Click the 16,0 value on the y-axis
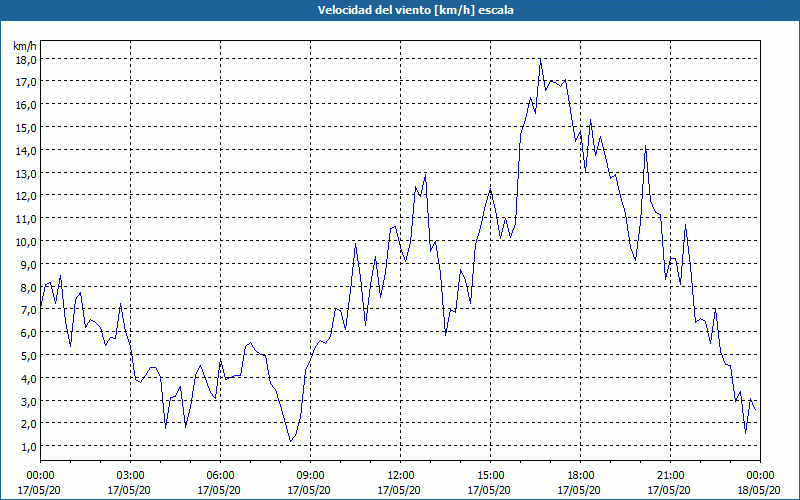 click(26, 105)
